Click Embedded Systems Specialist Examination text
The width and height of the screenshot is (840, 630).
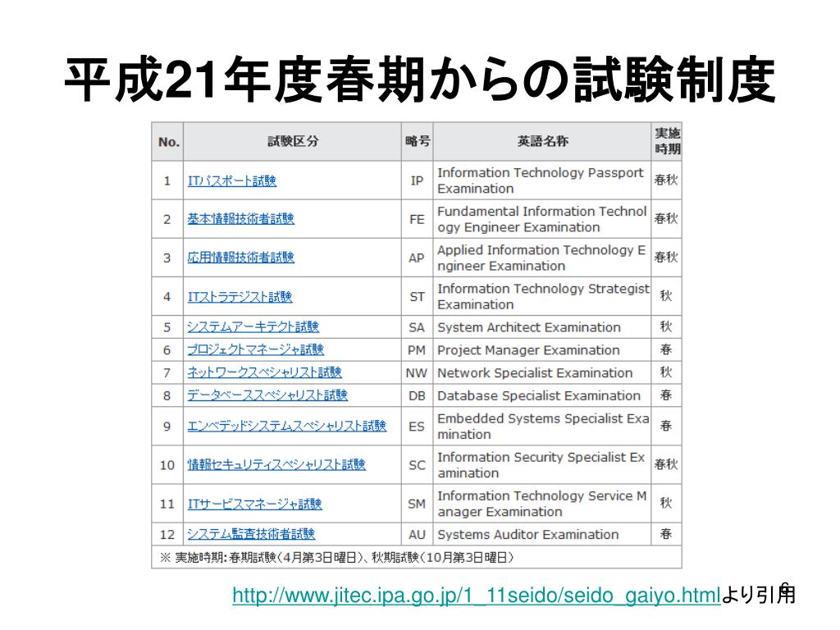coord(543,427)
